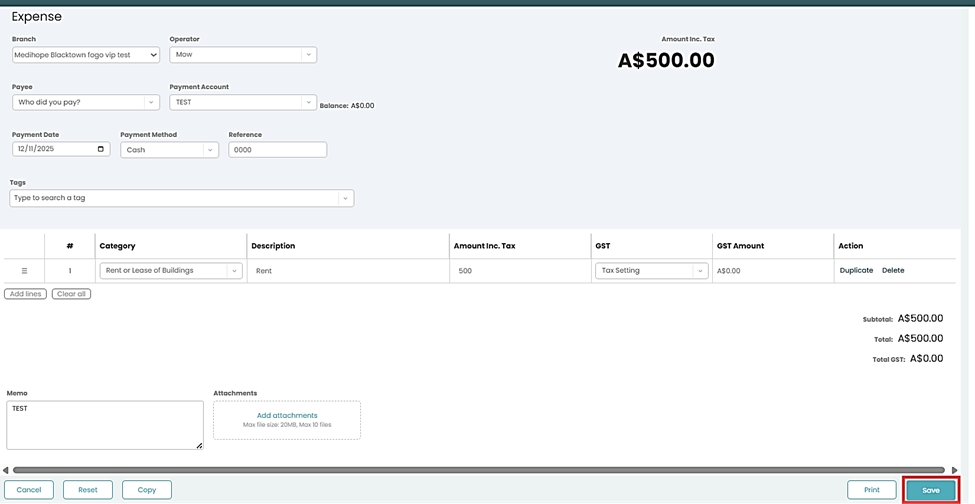The width and height of the screenshot is (975, 504).
Task: Click the horizontal scrollbar track
Action: 478,470
